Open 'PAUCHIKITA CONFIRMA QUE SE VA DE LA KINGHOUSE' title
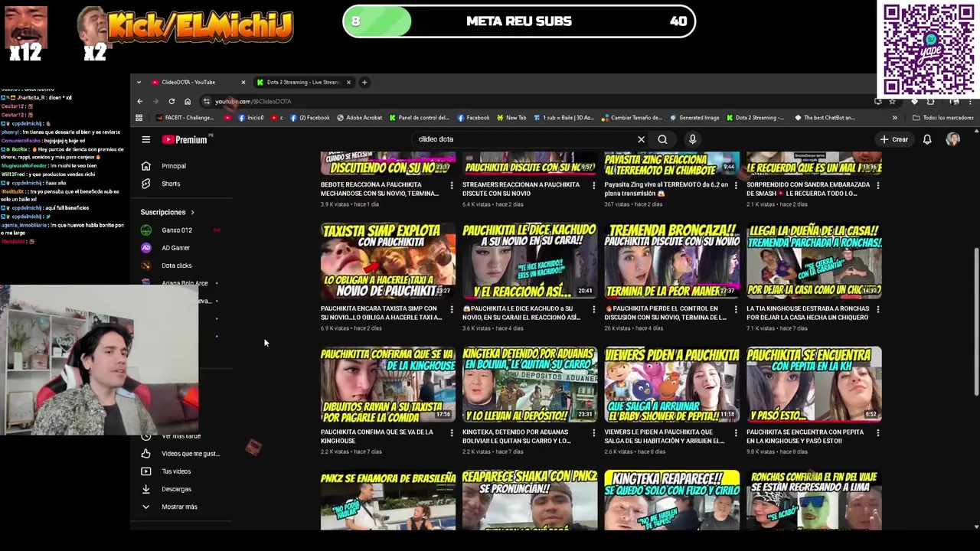Viewport: 980px width, 551px height. coord(377,436)
